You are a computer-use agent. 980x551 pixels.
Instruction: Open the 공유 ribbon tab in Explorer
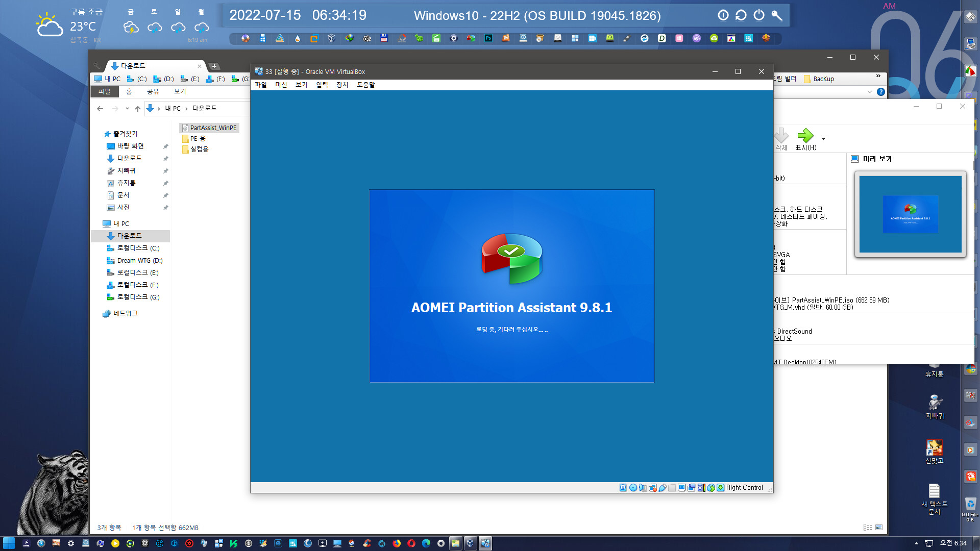tap(153, 91)
